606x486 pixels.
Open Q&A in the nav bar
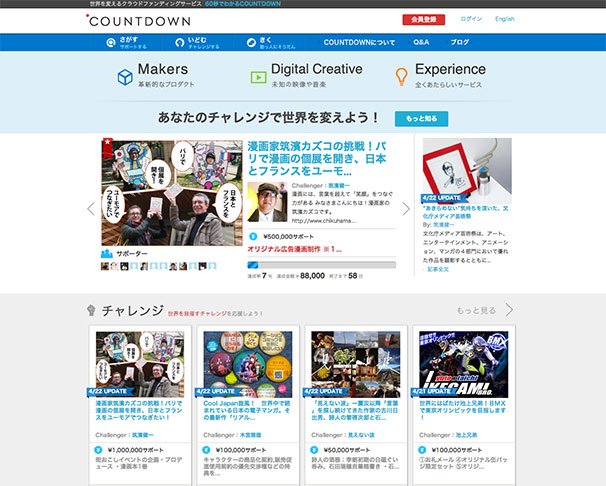(421, 42)
